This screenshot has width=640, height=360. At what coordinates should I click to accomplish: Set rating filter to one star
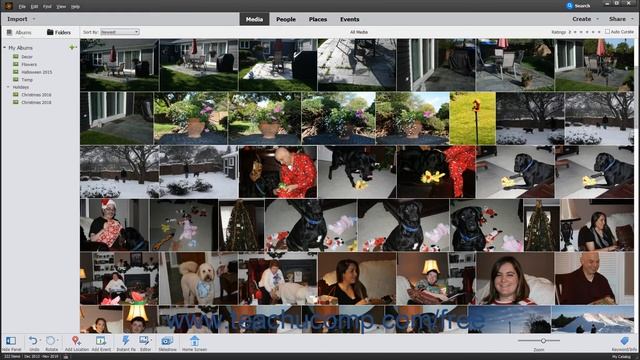coord(576,32)
